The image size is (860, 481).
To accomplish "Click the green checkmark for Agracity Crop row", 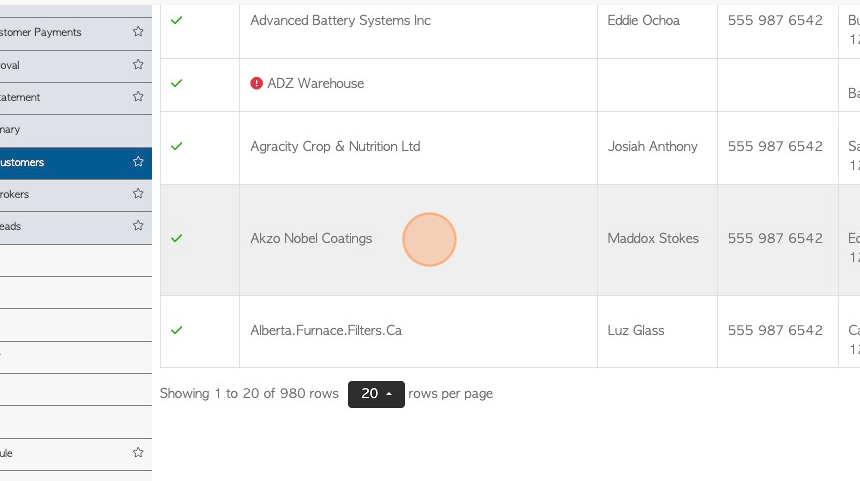I will tap(177, 146).
